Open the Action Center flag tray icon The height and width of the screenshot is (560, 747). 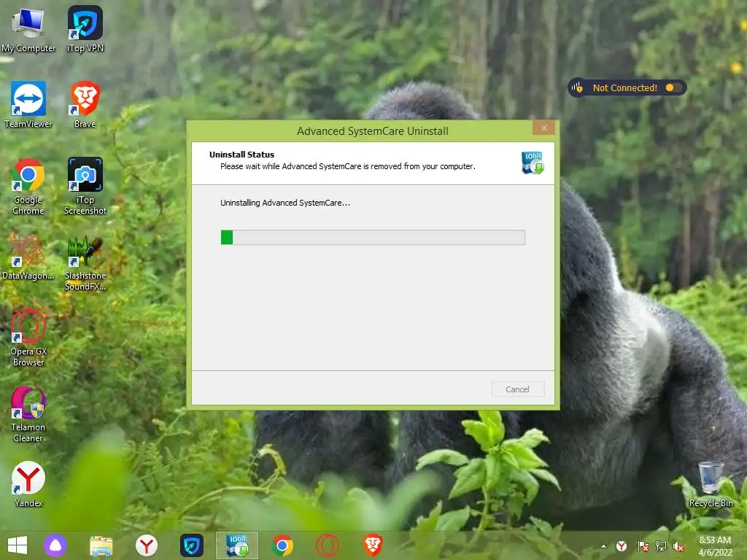[x=643, y=546]
